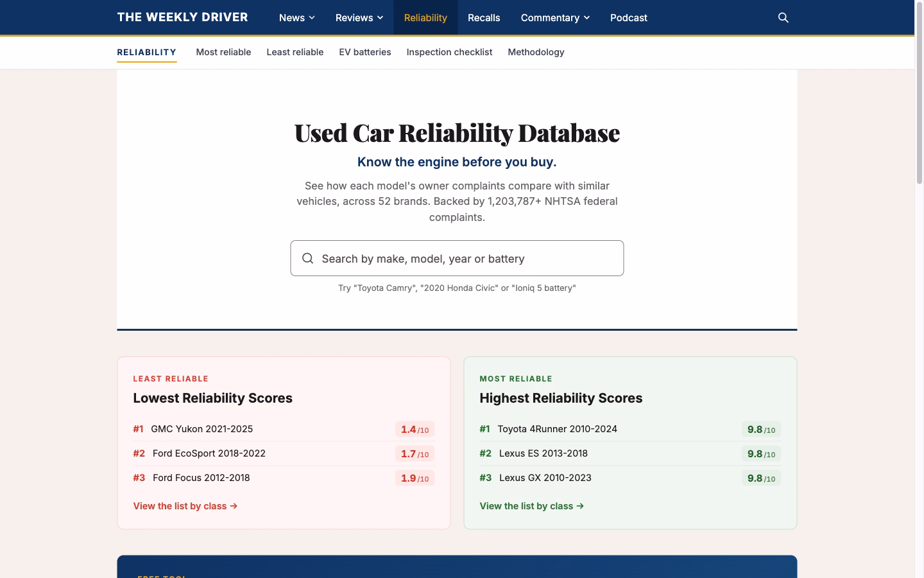Image resolution: width=924 pixels, height=578 pixels.
Task: Open the Recalls nav item
Action: coord(484,17)
